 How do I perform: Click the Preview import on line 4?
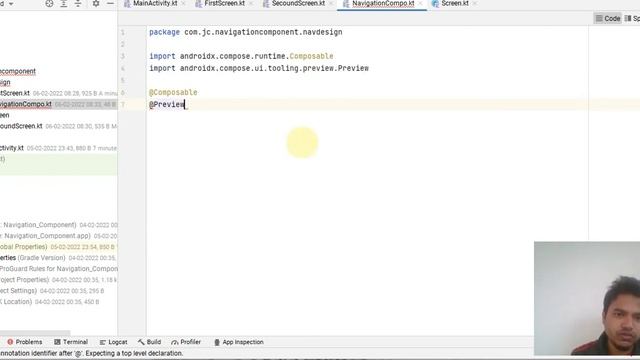click(x=259, y=68)
